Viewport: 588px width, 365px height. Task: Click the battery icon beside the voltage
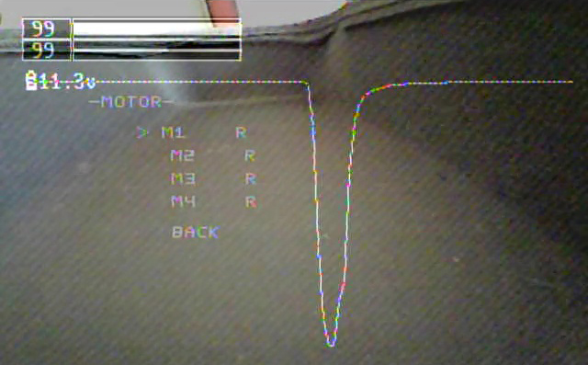31,81
